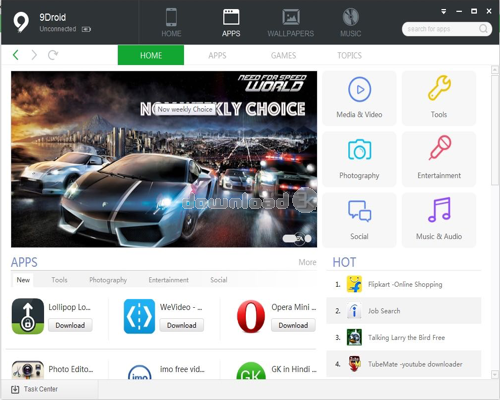Click the Photo Editor app icon
This screenshot has width=500, height=400.
(28, 370)
